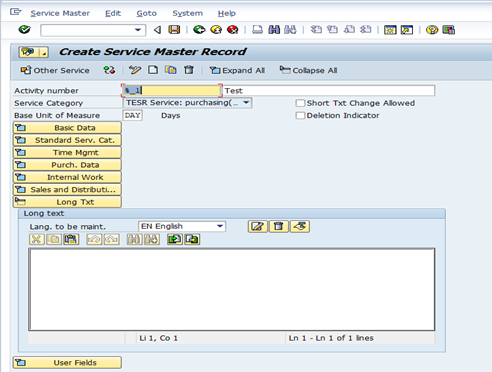Click the window menu icon beside Service Master
The height and width of the screenshot is (372, 492).
[15, 13]
